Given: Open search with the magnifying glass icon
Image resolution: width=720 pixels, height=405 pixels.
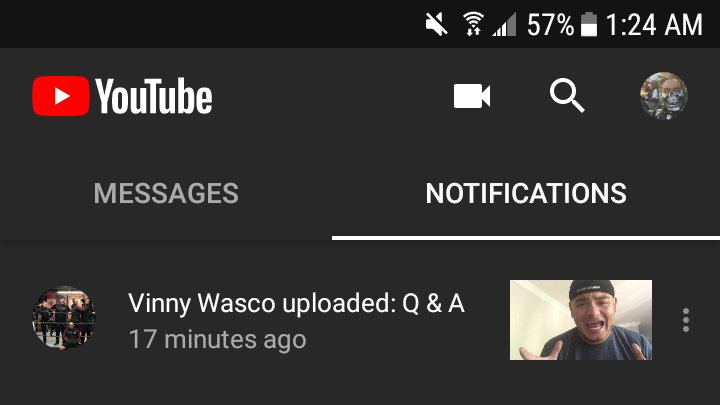Looking at the screenshot, I should pyautogui.click(x=567, y=96).
